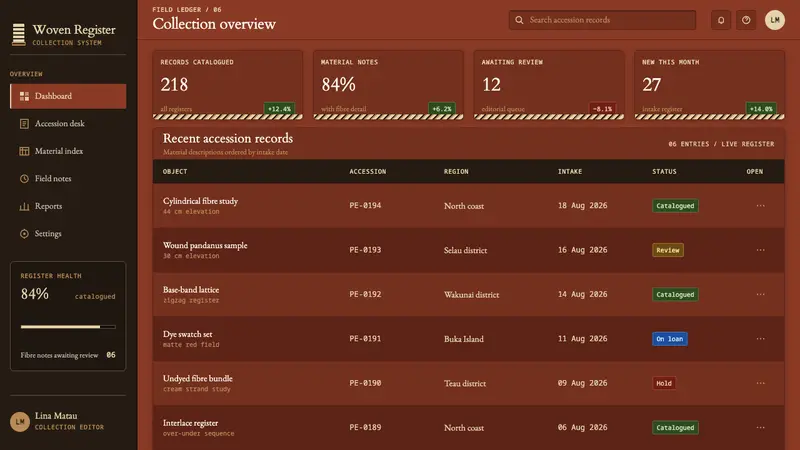Viewport: 800px width, 450px height.
Task: Click the +6.2% change badge
Action: [x=441, y=109]
